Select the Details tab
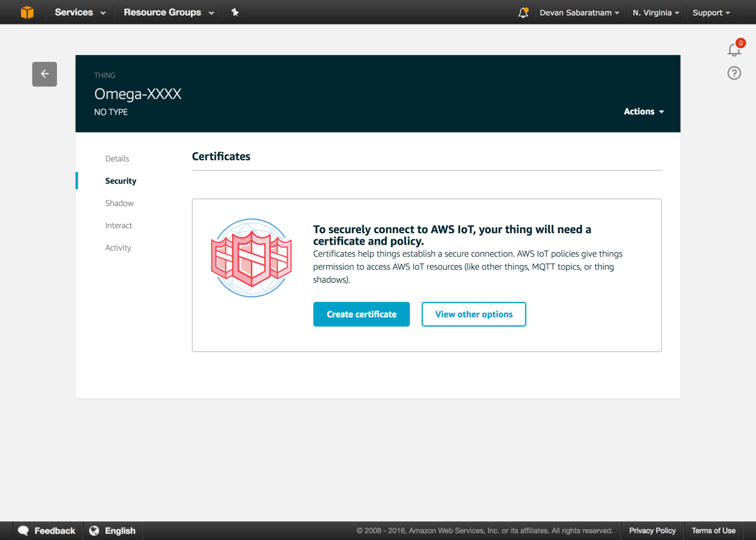This screenshot has height=540, width=756. coord(117,159)
